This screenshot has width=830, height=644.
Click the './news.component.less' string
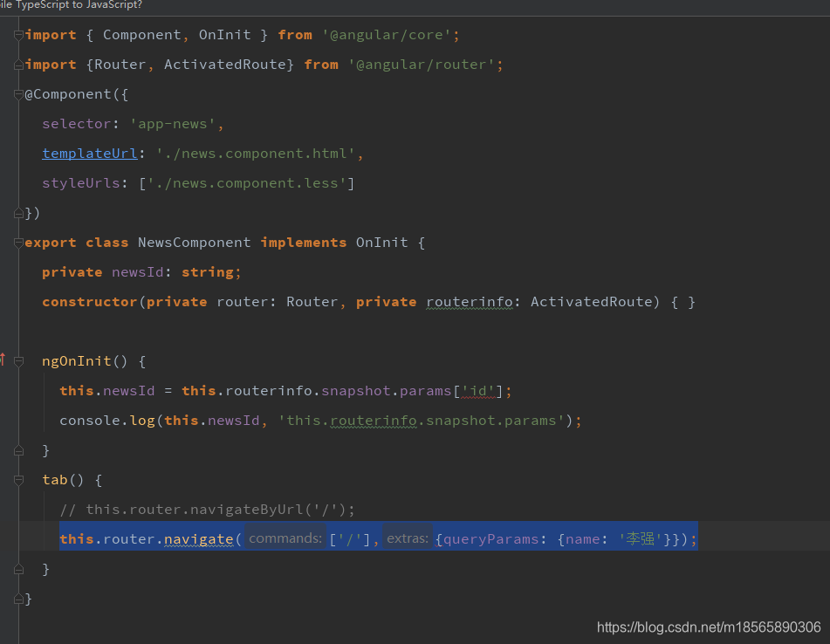pyautogui.click(x=247, y=183)
